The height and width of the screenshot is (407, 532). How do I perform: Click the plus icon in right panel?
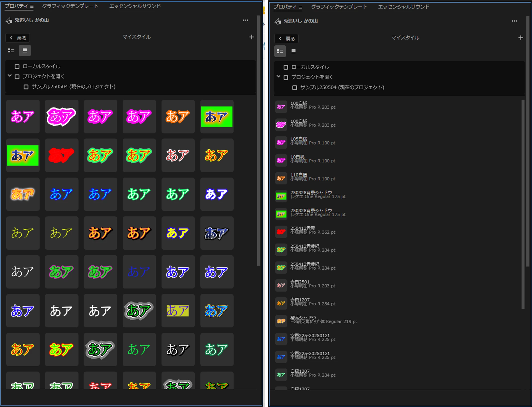521,38
